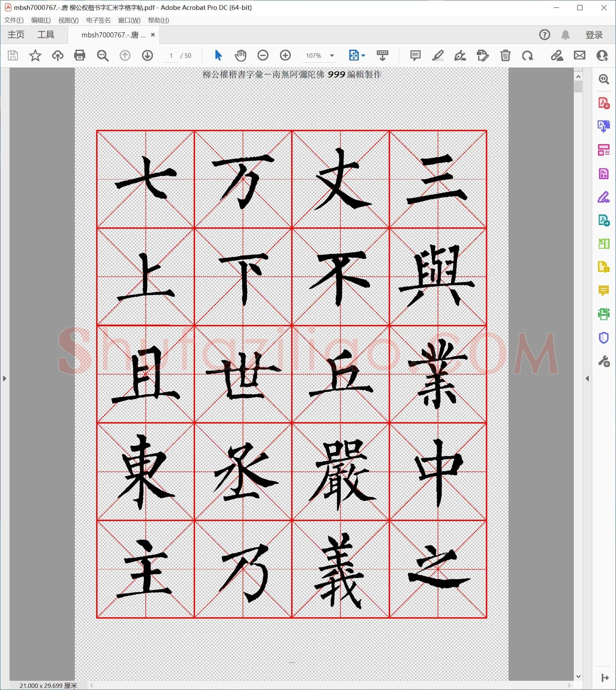Open Create PDF tool in sidebar
The width and height of the screenshot is (616, 690).
[x=604, y=103]
